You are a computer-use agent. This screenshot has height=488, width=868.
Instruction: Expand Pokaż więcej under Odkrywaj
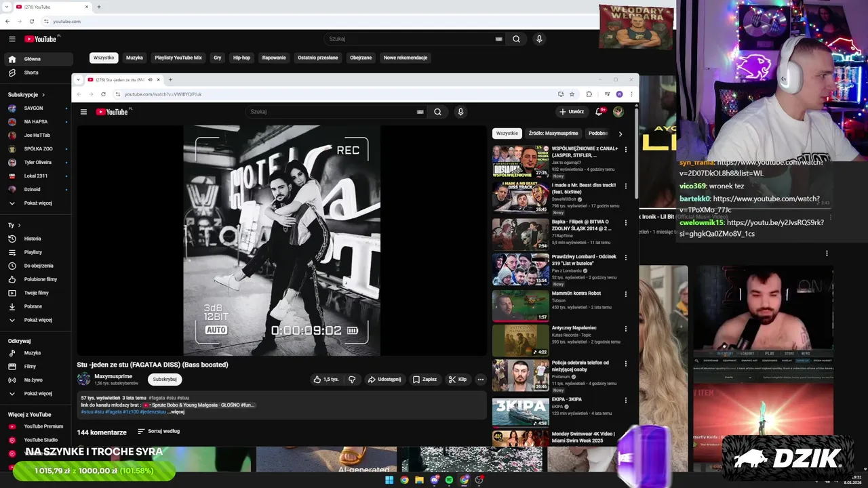[x=37, y=393]
